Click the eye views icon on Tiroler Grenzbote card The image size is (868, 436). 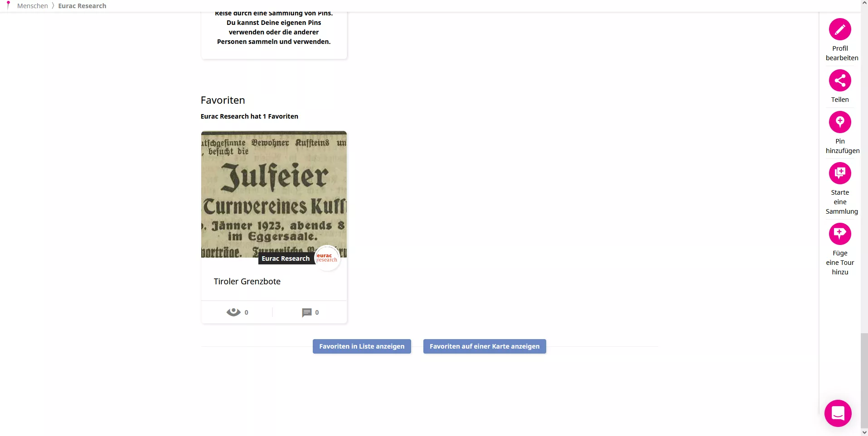(x=233, y=312)
